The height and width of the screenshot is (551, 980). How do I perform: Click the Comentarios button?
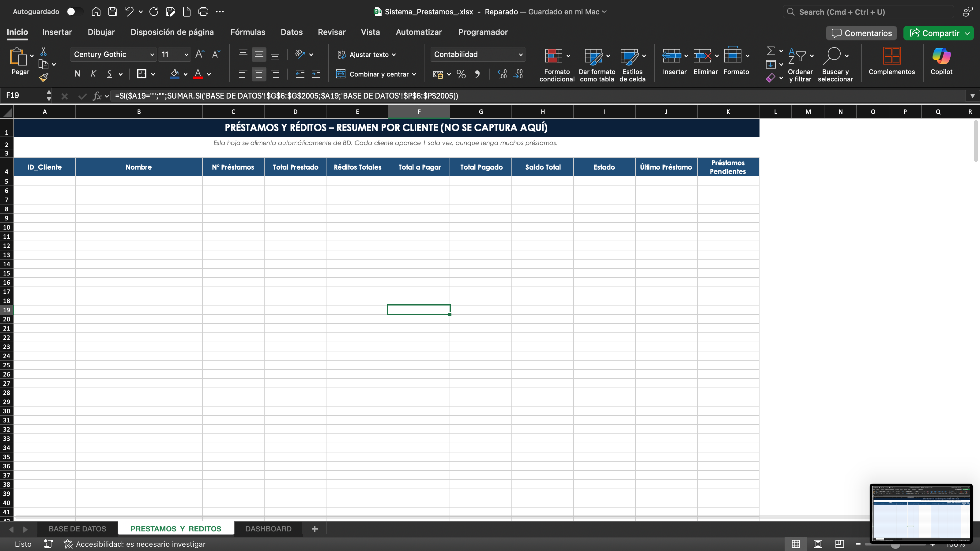pyautogui.click(x=861, y=33)
